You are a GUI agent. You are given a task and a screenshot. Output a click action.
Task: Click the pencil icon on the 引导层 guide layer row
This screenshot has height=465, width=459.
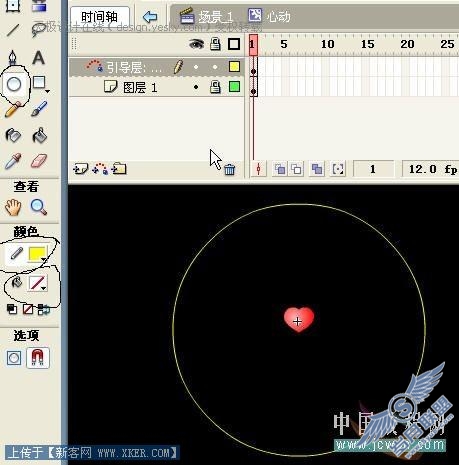coord(178,67)
